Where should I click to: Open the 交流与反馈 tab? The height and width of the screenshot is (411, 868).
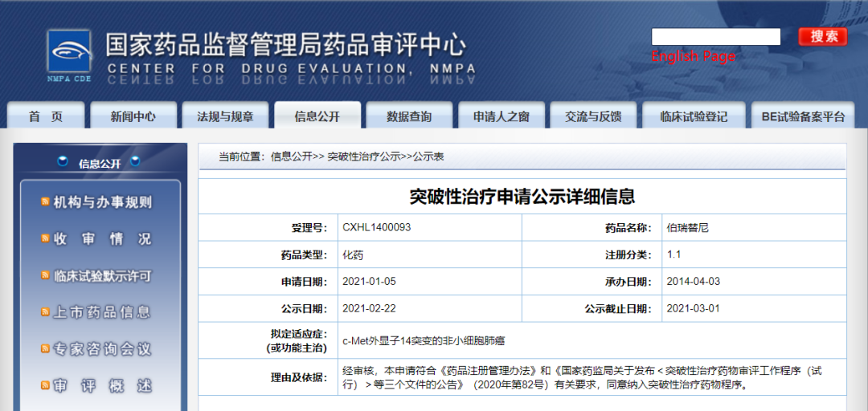[x=593, y=115]
